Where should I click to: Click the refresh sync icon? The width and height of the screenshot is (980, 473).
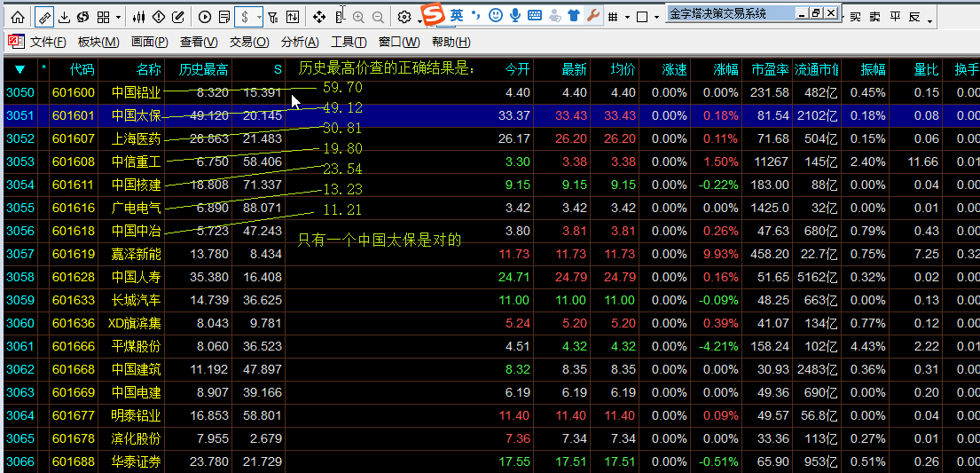[82, 17]
